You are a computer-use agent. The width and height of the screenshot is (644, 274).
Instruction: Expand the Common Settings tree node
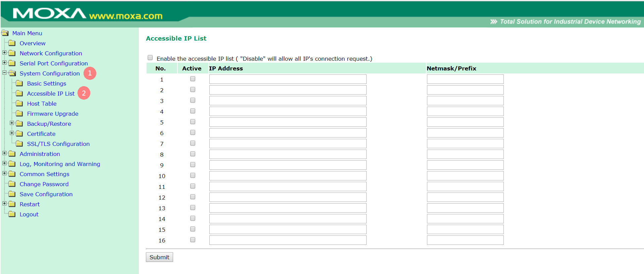click(x=4, y=173)
